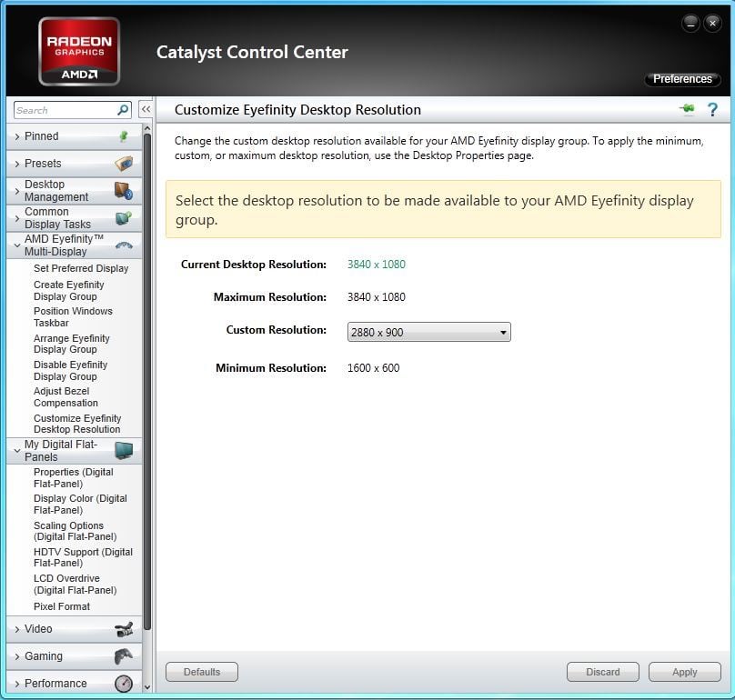Expand the Common Display Tasks section

pos(17,218)
